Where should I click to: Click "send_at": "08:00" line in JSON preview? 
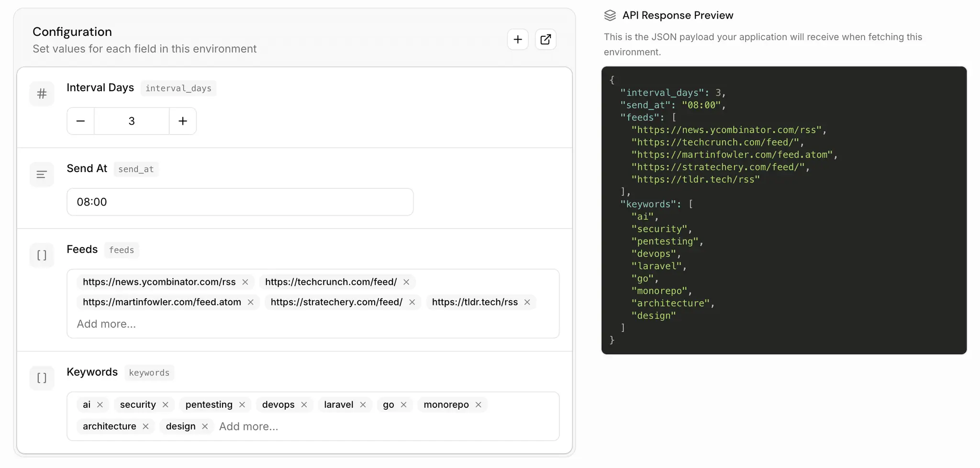click(x=673, y=105)
